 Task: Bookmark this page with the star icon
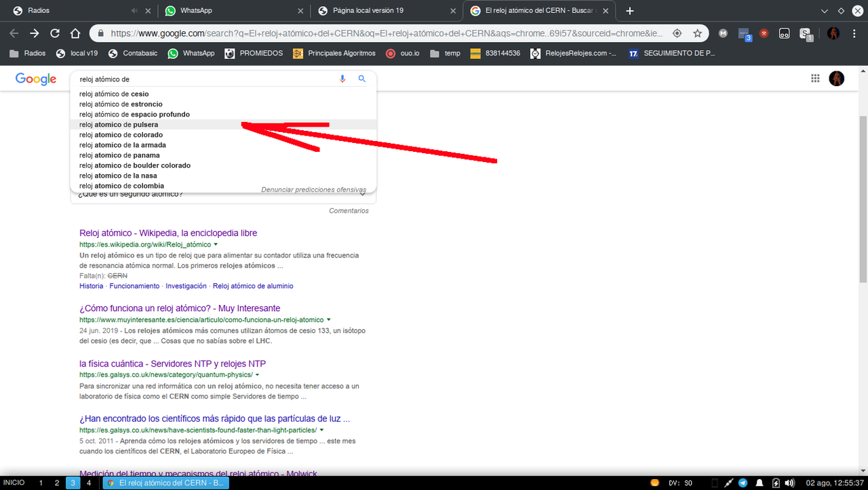697,33
